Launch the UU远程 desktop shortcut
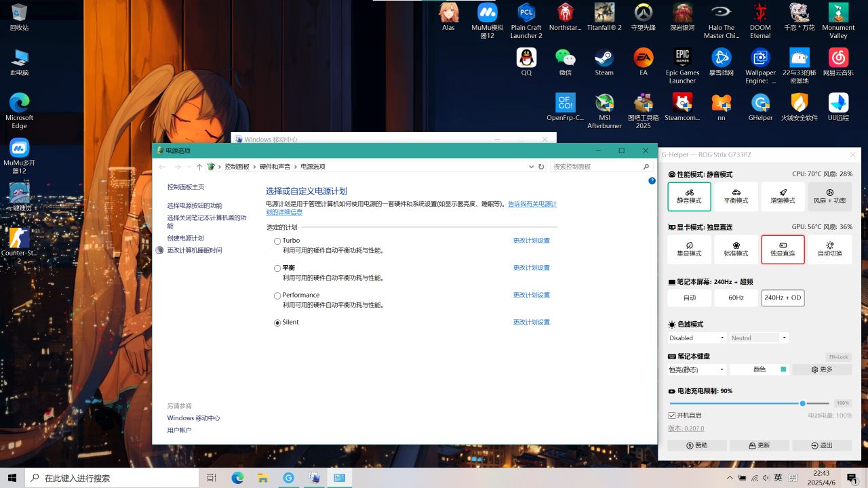The width and height of the screenshot is (868, 488). click(838, 106)
